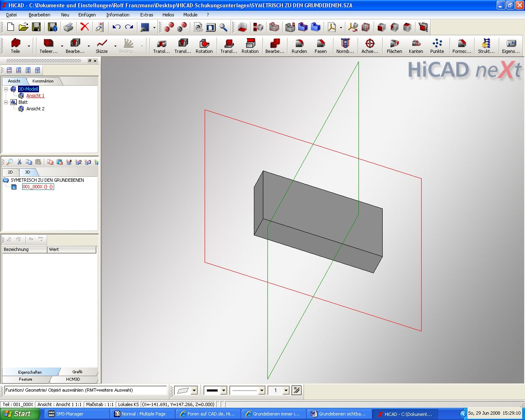Click the red X delete icon
525x420 pixels.
tap(84, 27)
